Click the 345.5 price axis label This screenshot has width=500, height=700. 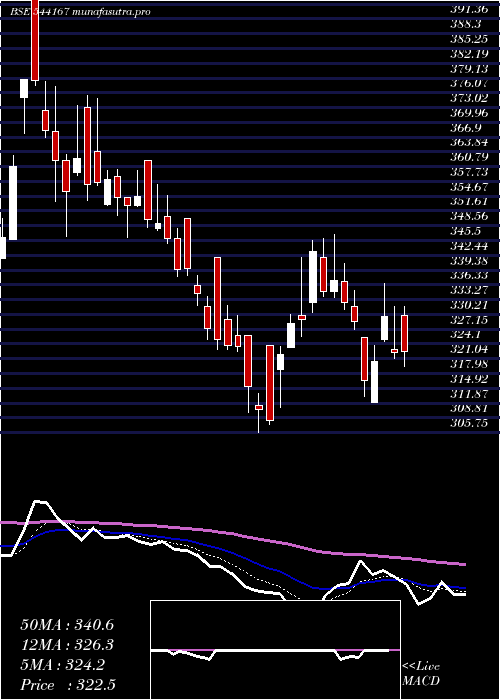(x=465, y=231)
